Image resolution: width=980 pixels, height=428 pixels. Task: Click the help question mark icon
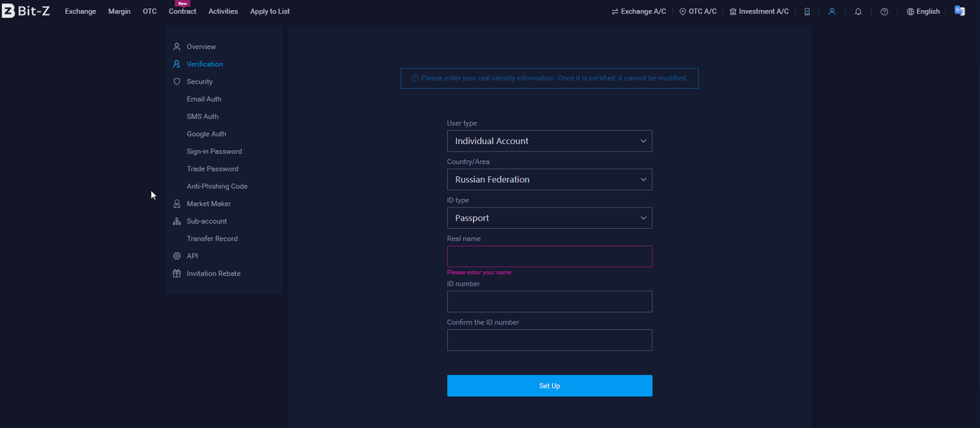884,11
